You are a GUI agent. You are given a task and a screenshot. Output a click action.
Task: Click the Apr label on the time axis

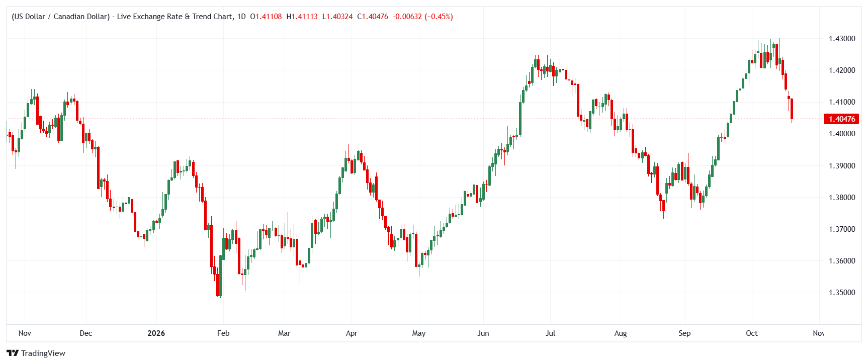[x=352, y=333]
